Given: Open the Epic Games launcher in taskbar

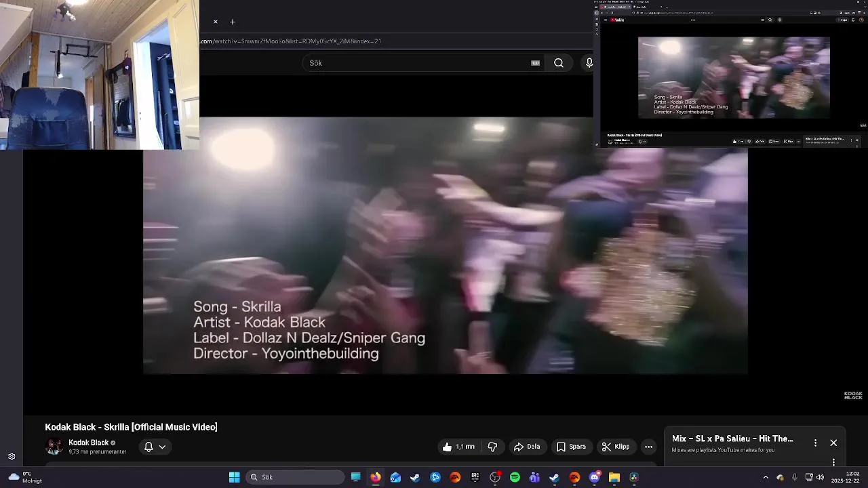Looking at the screenshot, I should coord(475,477).
